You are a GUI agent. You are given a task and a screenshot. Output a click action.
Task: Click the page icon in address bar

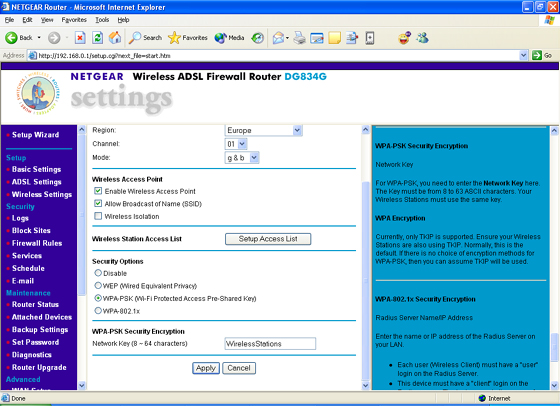32,55
